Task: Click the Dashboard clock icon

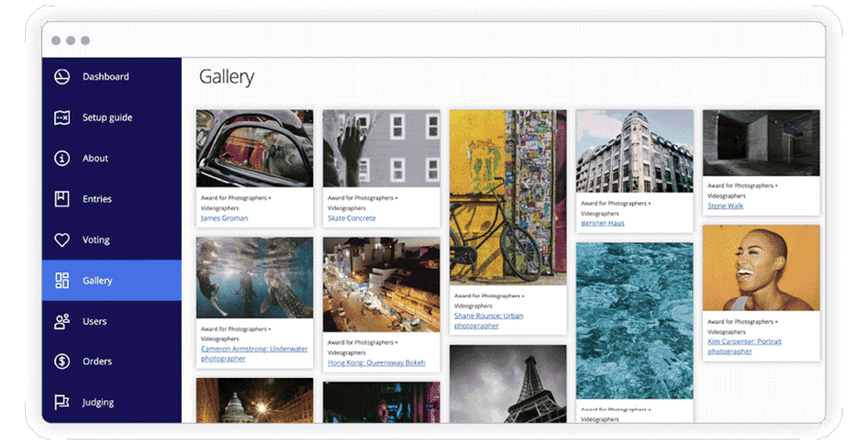Action: point(61,76)
